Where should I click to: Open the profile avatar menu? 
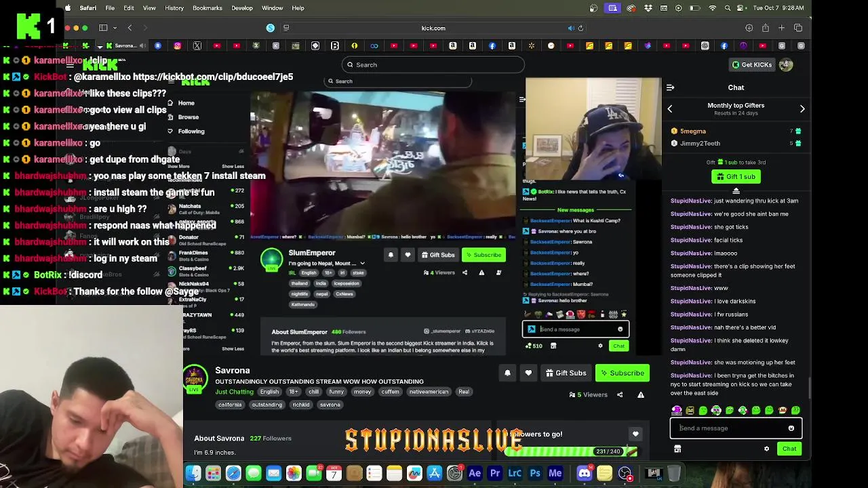tap(786, 65)
